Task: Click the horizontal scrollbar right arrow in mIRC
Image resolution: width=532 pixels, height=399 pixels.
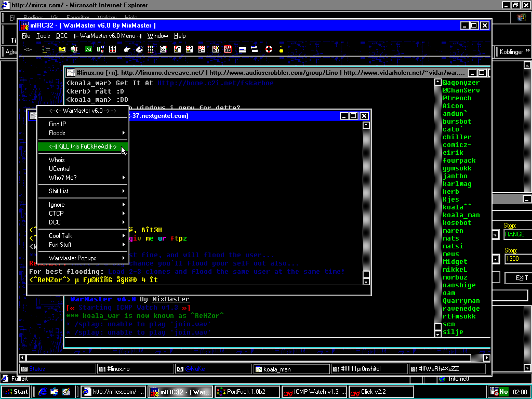Action: tap(487, 357)
